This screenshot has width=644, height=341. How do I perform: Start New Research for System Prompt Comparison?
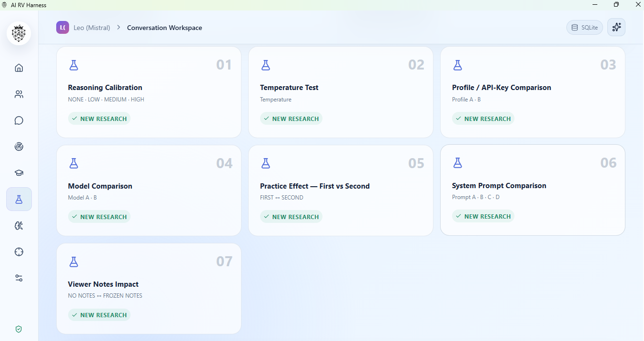[483, 216]
